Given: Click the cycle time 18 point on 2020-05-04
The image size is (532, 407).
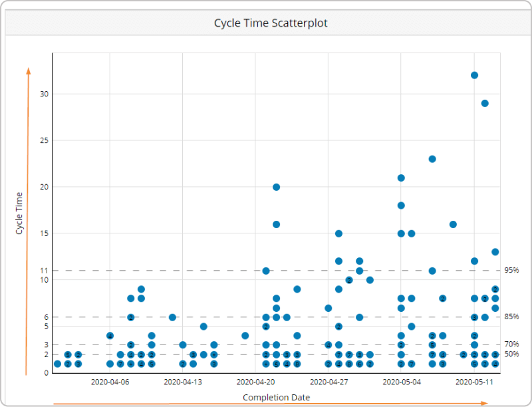Looking at the screenshot, I should pyautogui.click(x=401, y=205).
